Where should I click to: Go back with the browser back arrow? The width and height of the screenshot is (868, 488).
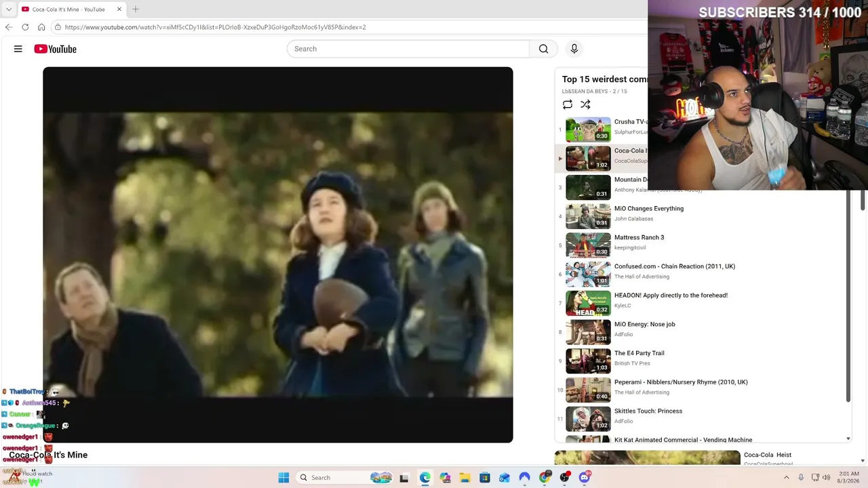(x=9, y=27)
